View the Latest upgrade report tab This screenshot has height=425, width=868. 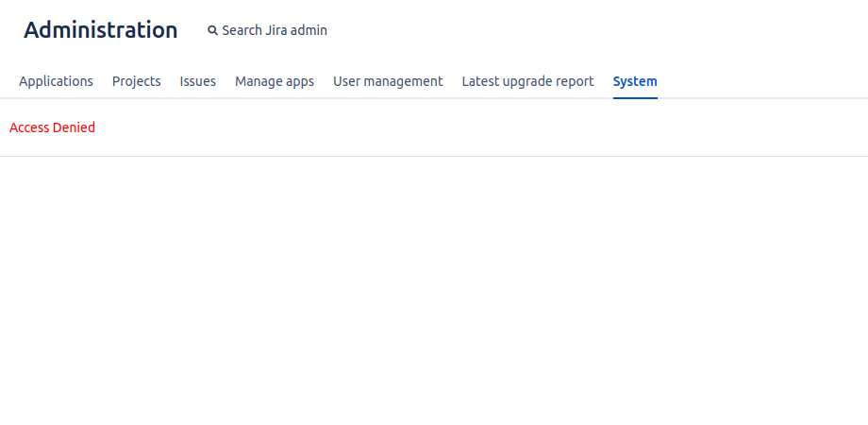click(527, 81)
